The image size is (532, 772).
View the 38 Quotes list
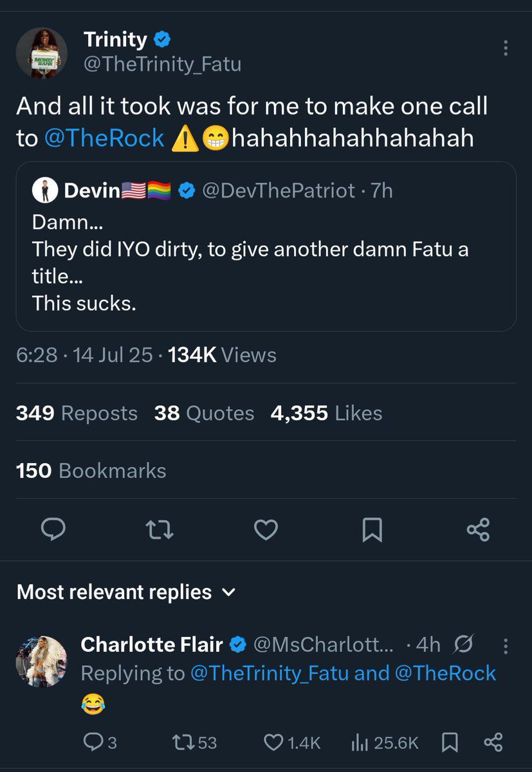204,413
